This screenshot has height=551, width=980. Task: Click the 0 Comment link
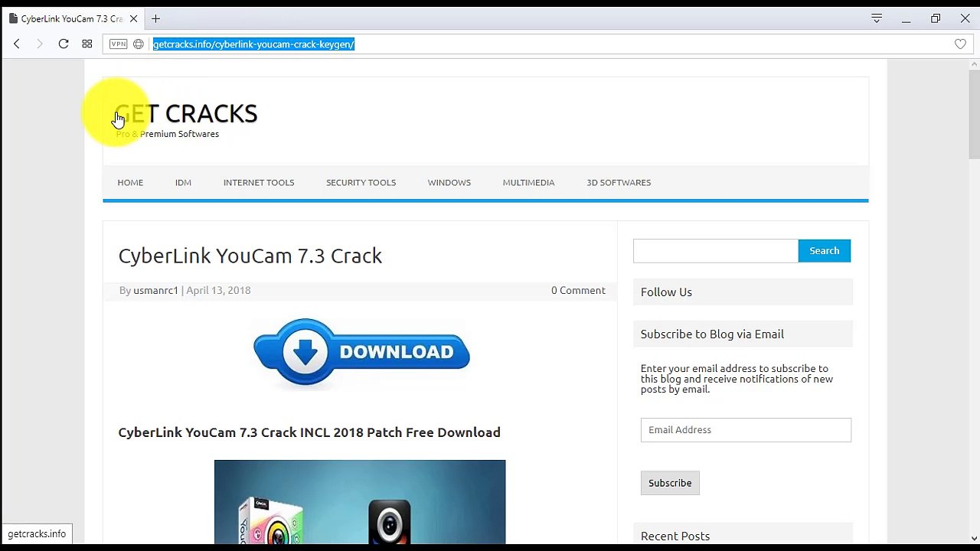tap(578, 290)
